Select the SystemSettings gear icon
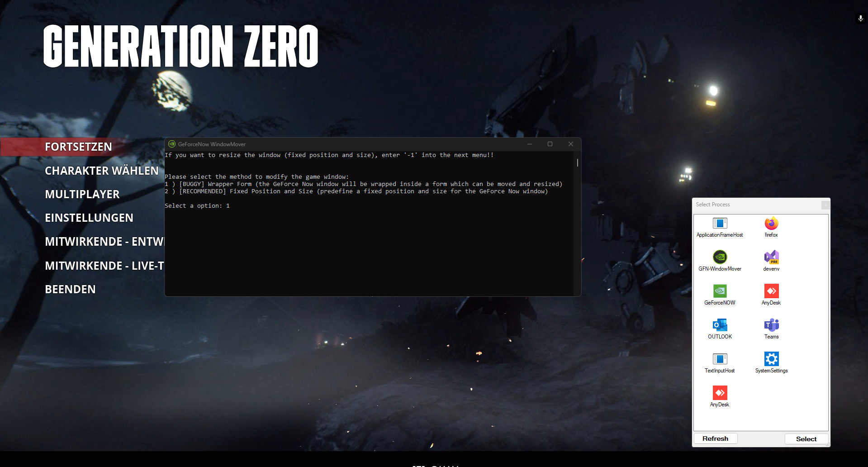 click(x=771, y=359)
